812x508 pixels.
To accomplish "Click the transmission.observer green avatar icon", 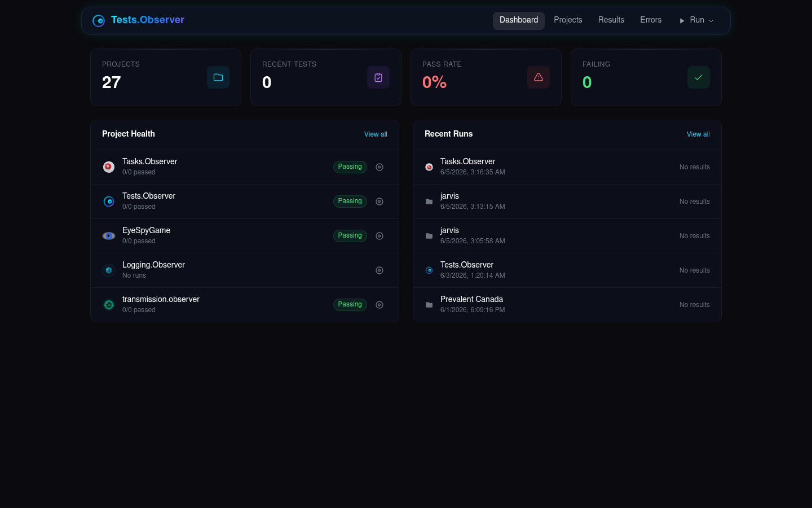I will tap(109, 305).
